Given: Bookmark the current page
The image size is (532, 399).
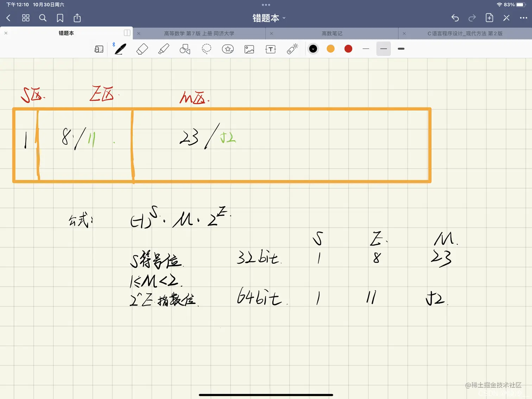Looking at the screenshot, I should [x=60, y=18].
